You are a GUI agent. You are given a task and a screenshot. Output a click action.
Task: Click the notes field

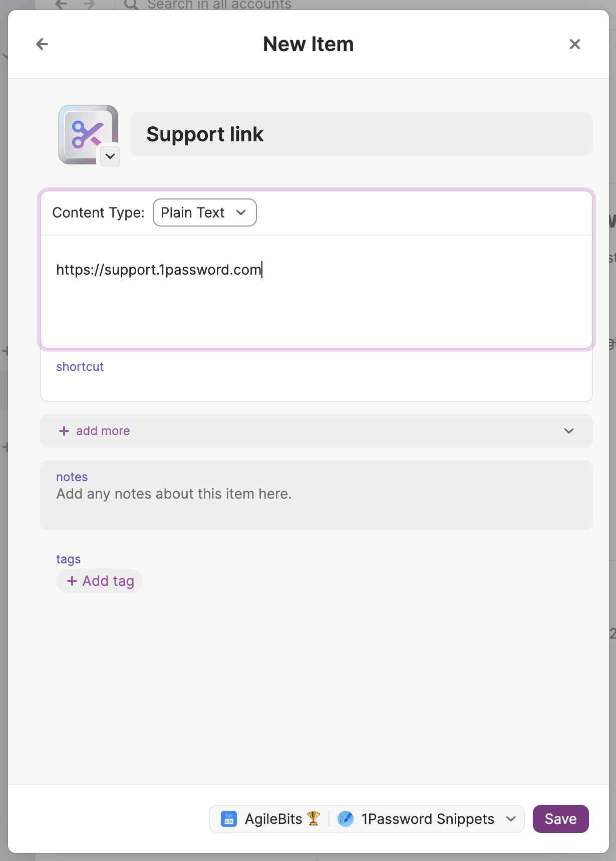(x=317, y=495)
